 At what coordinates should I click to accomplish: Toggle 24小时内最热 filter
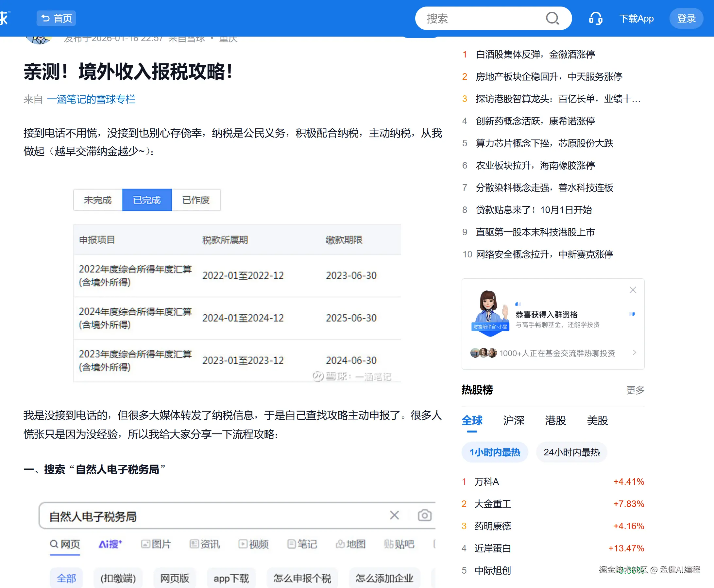coord(571,452)
